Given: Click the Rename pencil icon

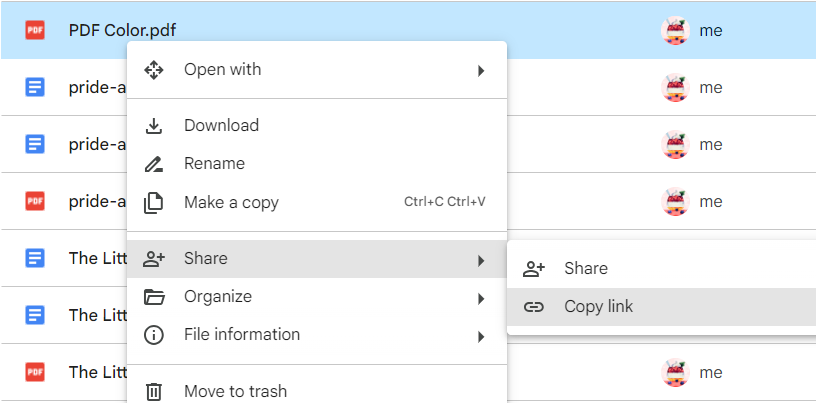Looking at the screenshot, I should point(154,164).
